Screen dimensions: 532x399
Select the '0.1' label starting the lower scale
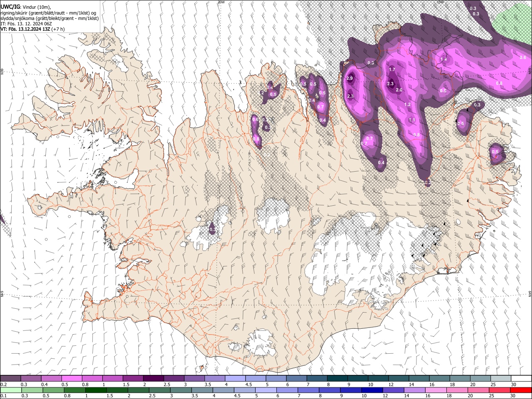tap(4, 396)
